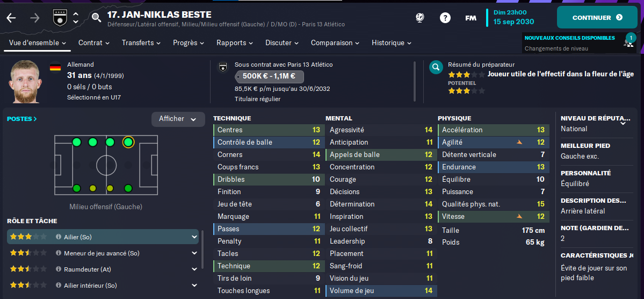Go back with the left arrow icon
This screenshot has height=299, width=644.
tap(11, 18)
